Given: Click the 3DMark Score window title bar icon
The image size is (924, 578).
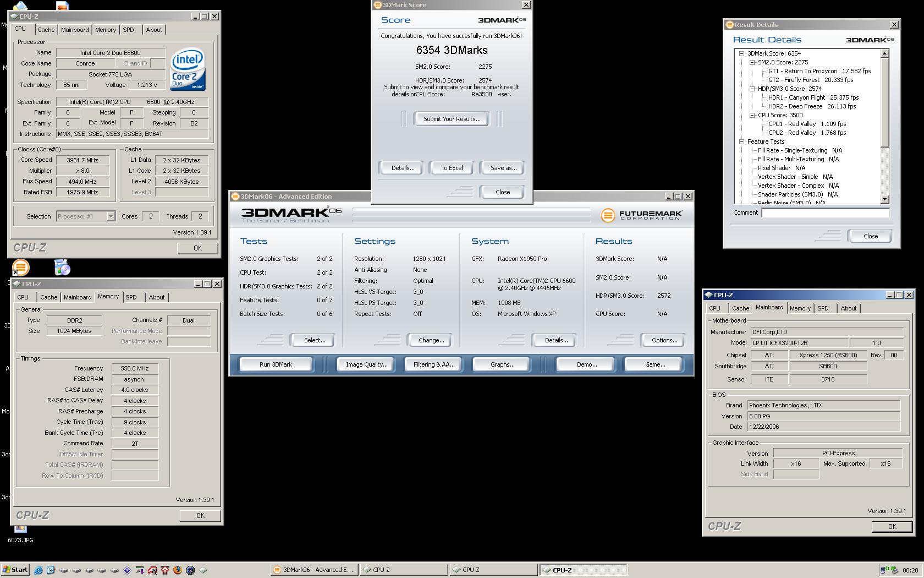Looking at the screenshot, I should [377, 5].
